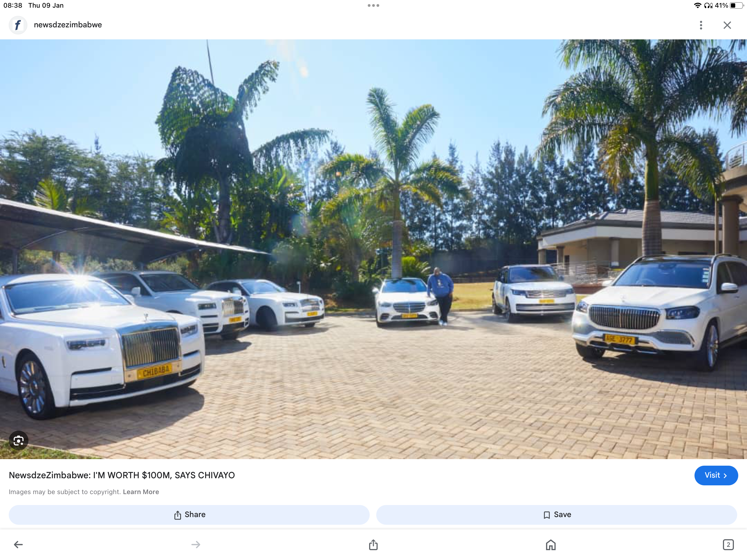Open the browser share sheet icon
Viewport: 747px width, 560px height.
click(x=373, y=544)
